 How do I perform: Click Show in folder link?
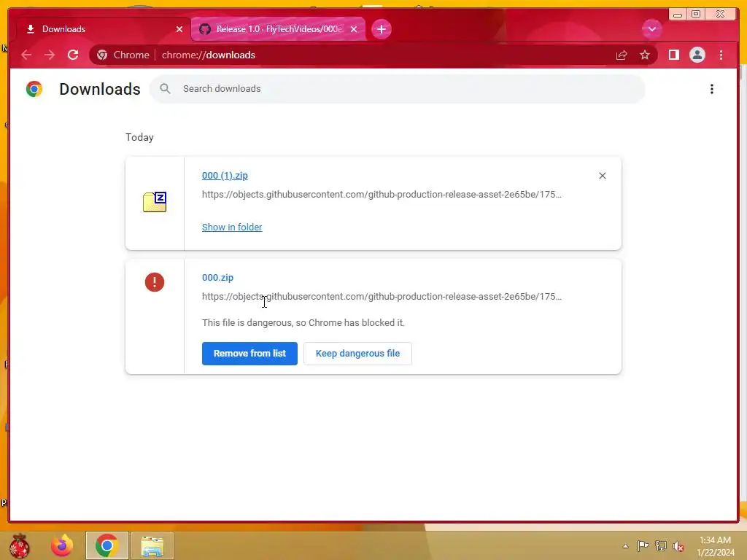click(232, 227)
